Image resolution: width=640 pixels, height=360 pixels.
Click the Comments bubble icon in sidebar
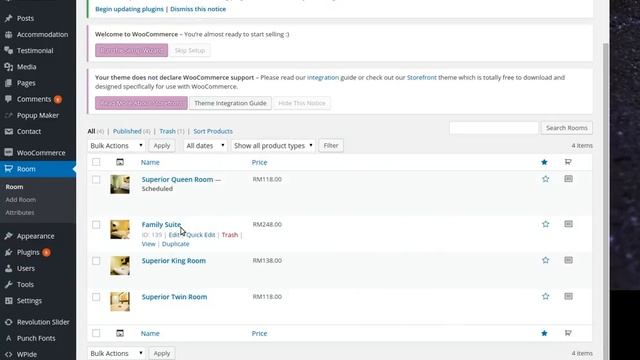(x=9, y=99)
